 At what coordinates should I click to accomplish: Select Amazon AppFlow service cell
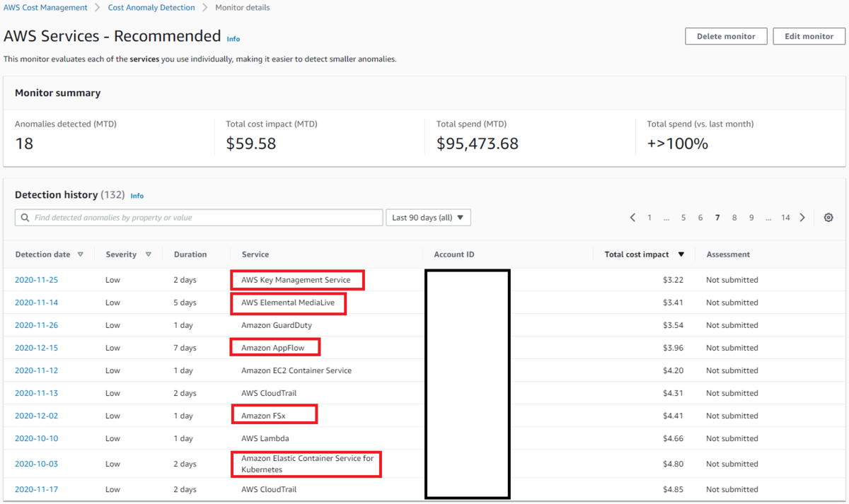point(272,348)
